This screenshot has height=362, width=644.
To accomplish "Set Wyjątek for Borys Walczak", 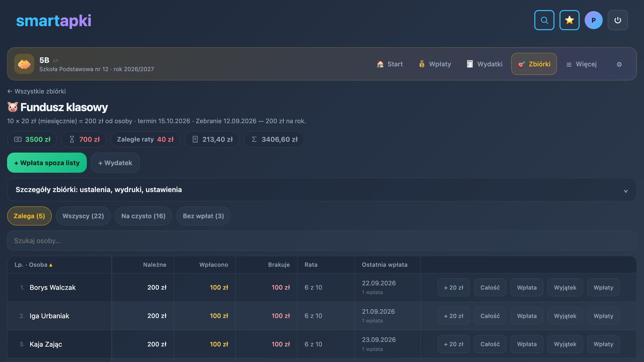I will click(565, 287).
